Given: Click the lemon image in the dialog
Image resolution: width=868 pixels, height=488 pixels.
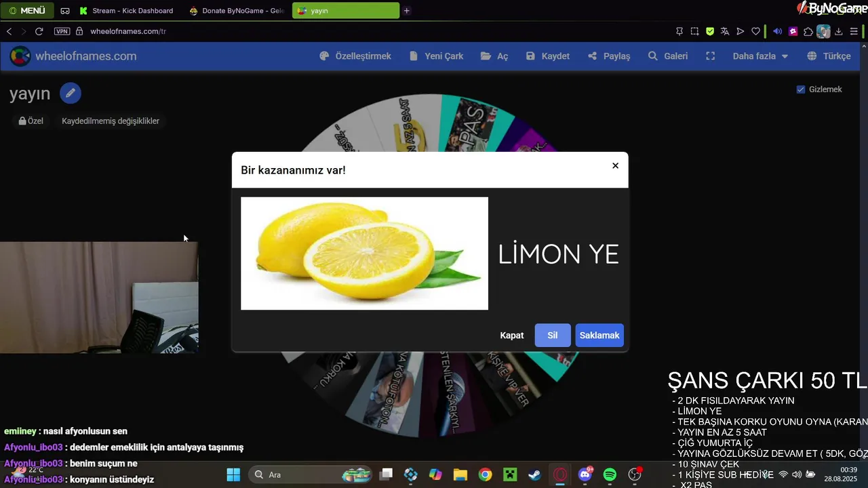Looking at the screenshot, I should click(364, 253).
